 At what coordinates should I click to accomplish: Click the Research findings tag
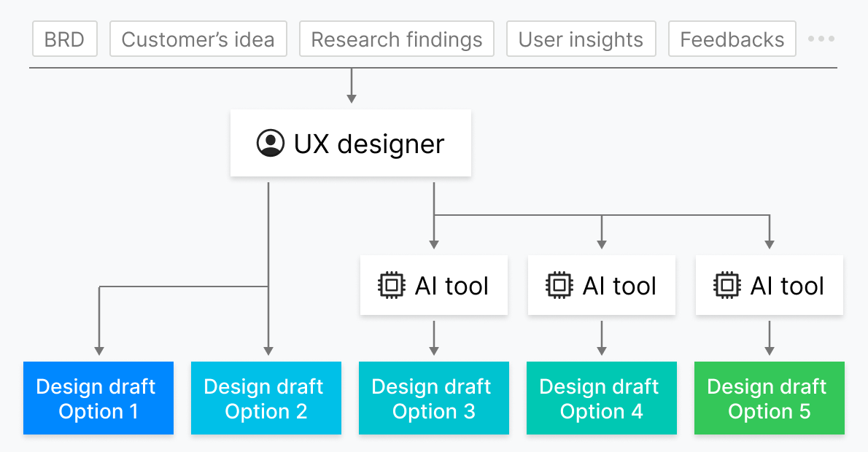396,39
